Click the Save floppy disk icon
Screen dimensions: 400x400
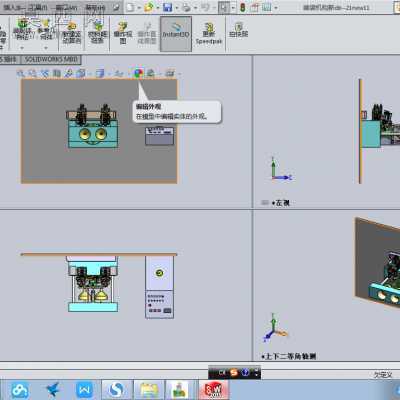[168, 7]
